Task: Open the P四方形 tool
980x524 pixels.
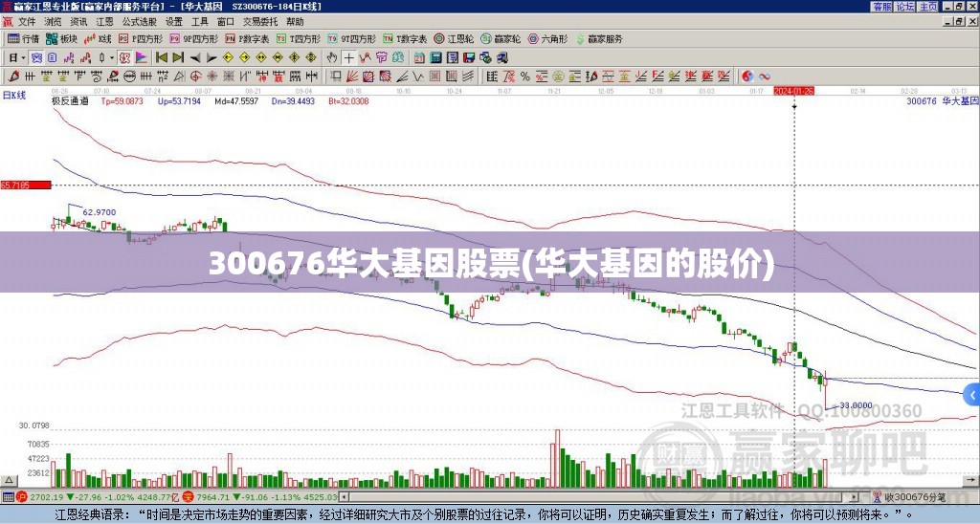Action: tap(141, 38)
